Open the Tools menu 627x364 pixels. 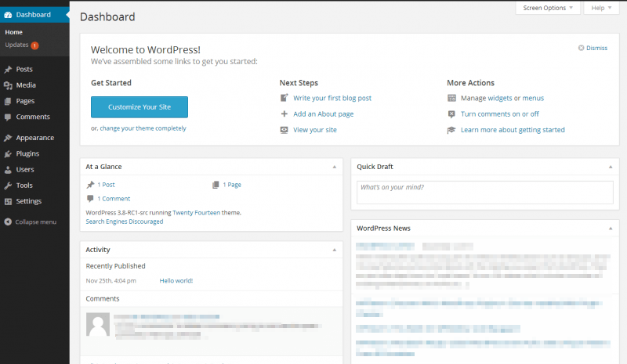(24, 186)
